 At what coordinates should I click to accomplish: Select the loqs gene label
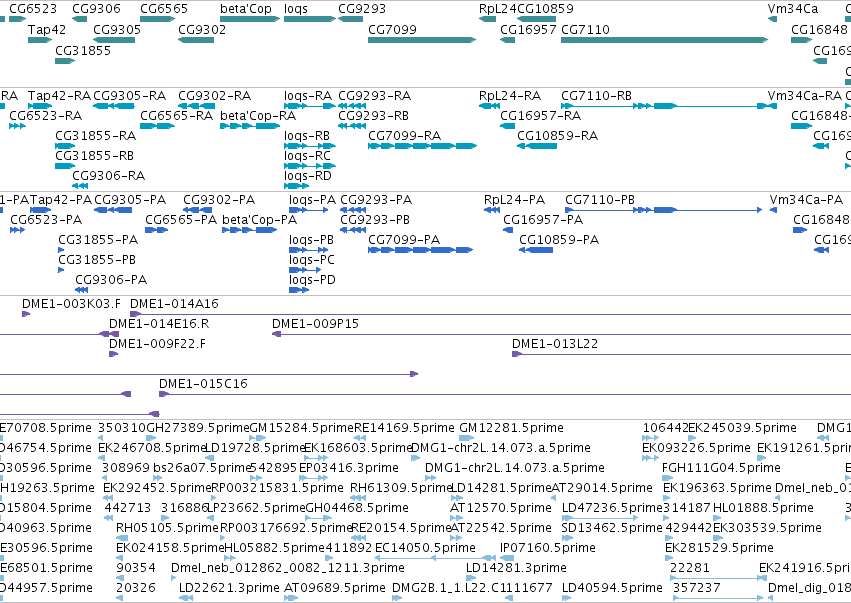[x=296, y=9]
